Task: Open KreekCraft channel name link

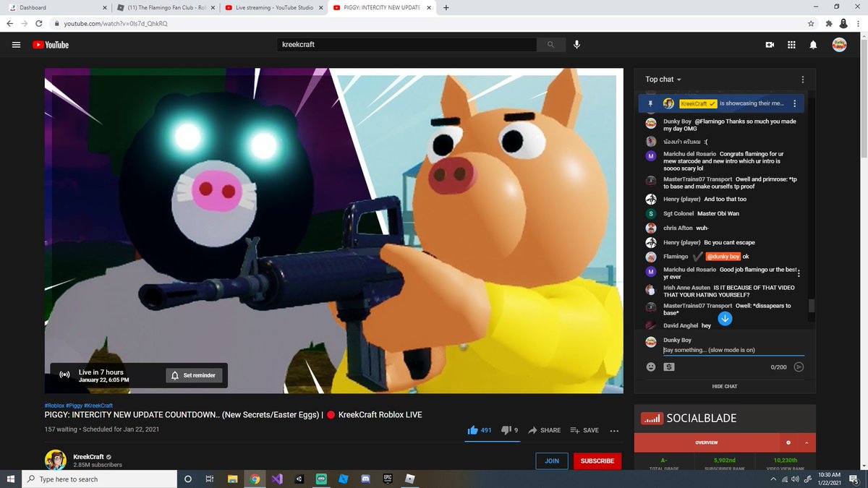Action: point(88,457)
